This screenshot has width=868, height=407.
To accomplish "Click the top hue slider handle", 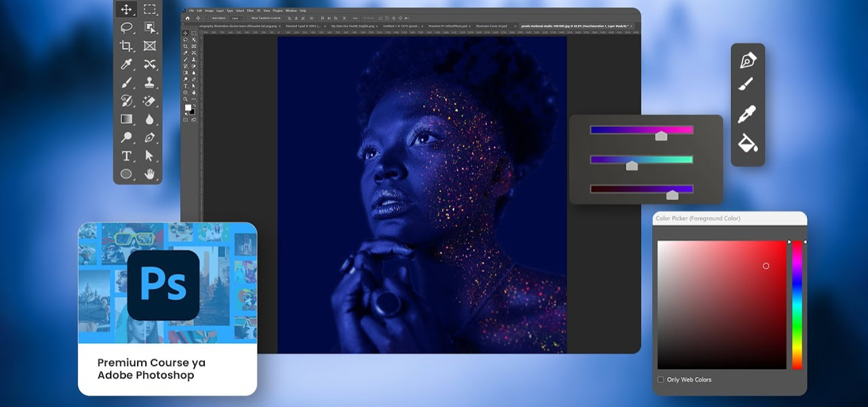I will pyautogui.click(x=661, y=136).
